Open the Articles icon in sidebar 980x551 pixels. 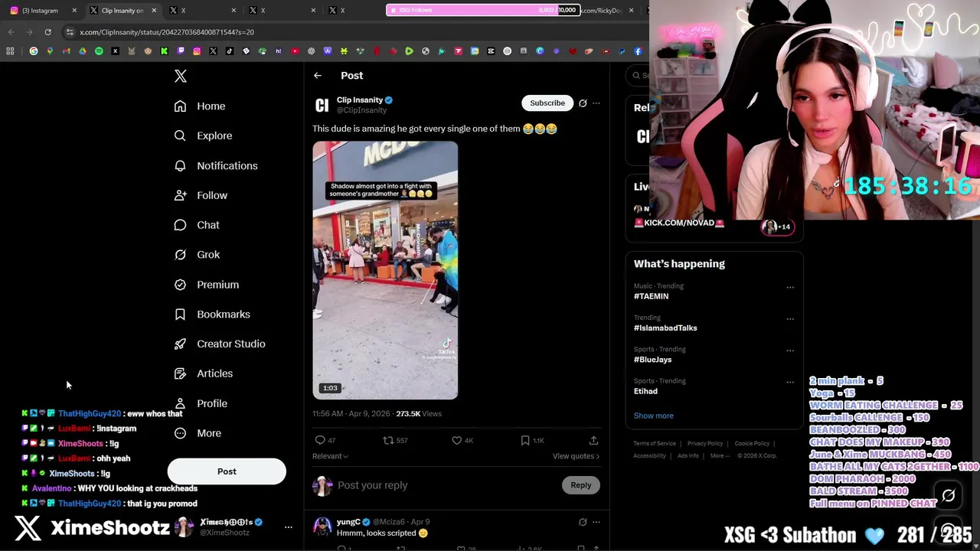180,373
